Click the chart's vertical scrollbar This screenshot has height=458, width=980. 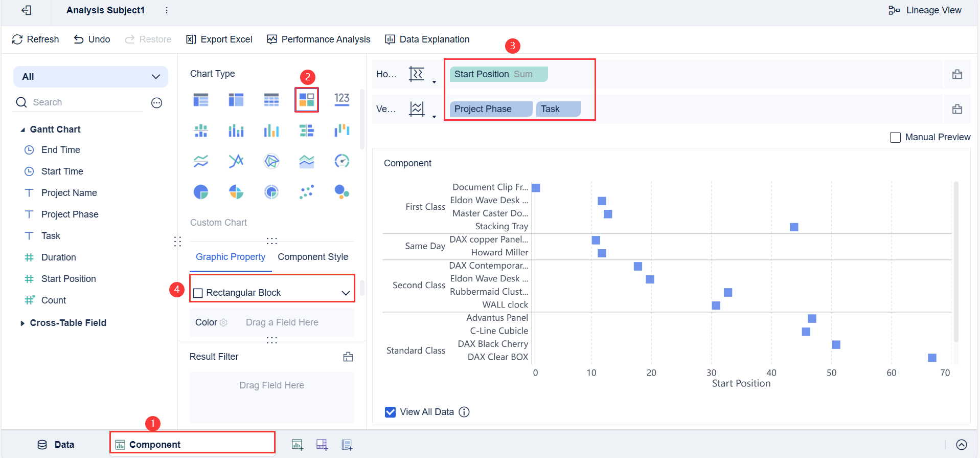click(x=955, y=261)
